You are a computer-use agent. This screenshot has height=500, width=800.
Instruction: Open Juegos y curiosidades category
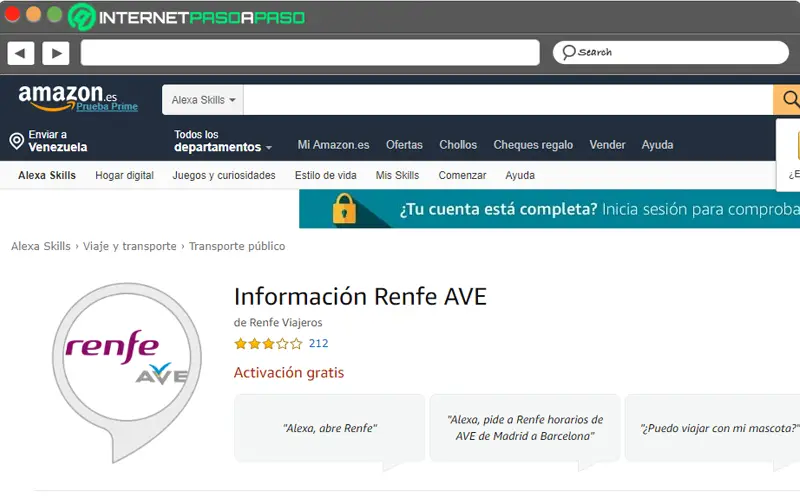pyautogui.click(x=224, y=176)
